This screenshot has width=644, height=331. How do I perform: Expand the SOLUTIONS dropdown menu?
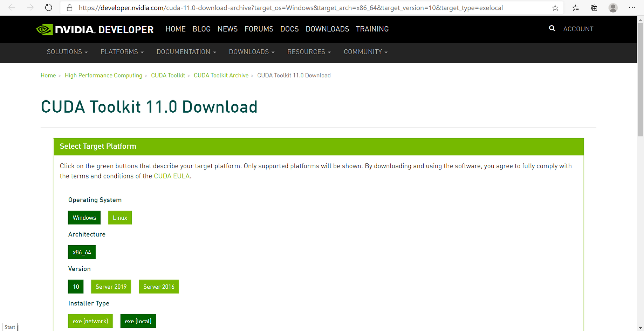[67, 52]
